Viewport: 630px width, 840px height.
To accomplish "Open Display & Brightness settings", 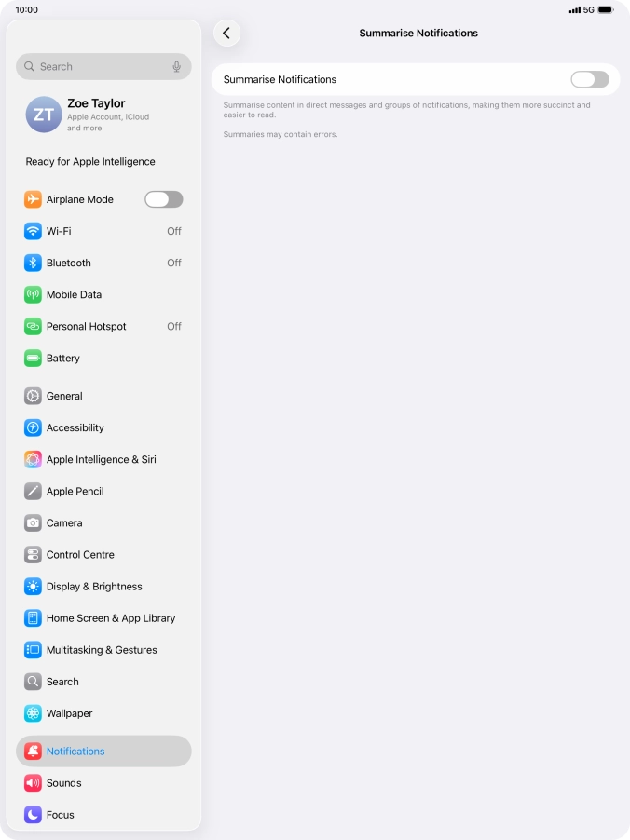I will click(94, 587).
